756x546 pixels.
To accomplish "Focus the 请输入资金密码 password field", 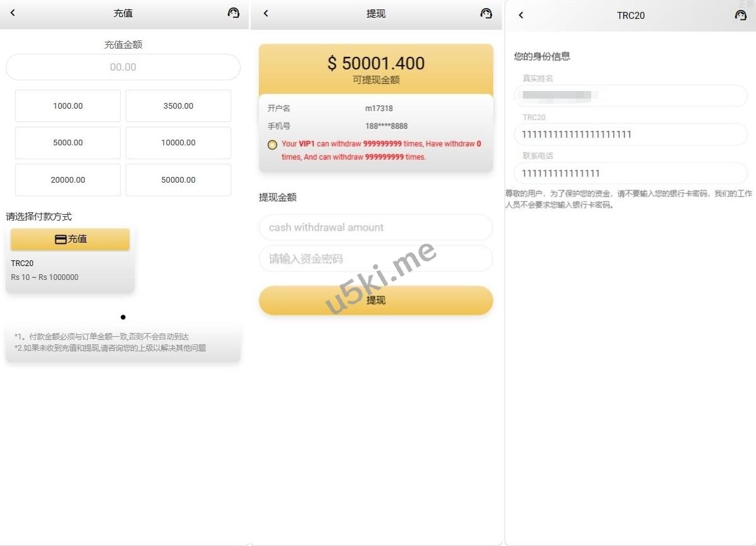I will pos(376,259).
